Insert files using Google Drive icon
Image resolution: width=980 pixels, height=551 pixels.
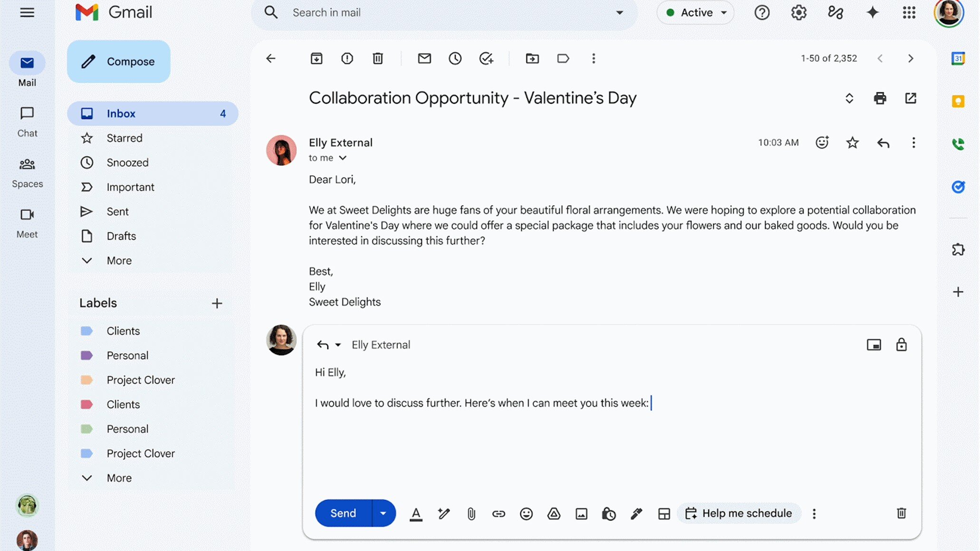(x=554, y=513)
